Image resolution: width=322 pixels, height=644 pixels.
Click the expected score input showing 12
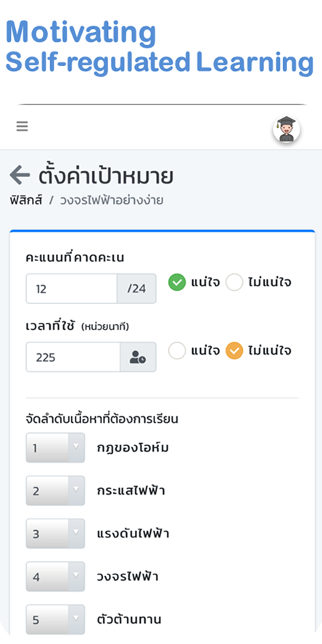point(72,289)
